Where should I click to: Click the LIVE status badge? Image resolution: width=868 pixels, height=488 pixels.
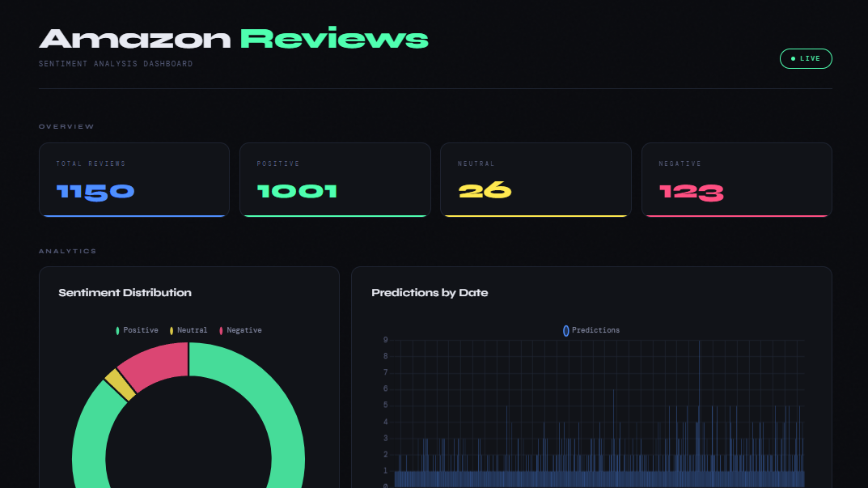tap(806, 59)
